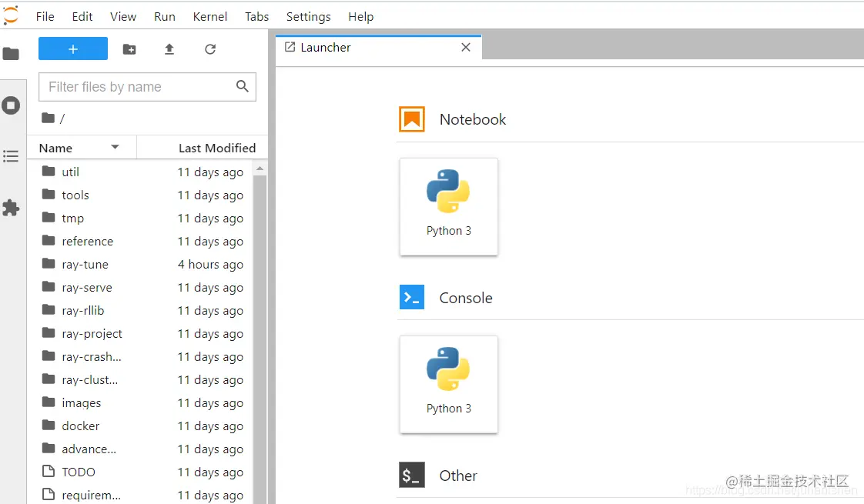Go to root folder breadcrumb icon
This screenshot has height=504, width=864.
tap(48, 118)
